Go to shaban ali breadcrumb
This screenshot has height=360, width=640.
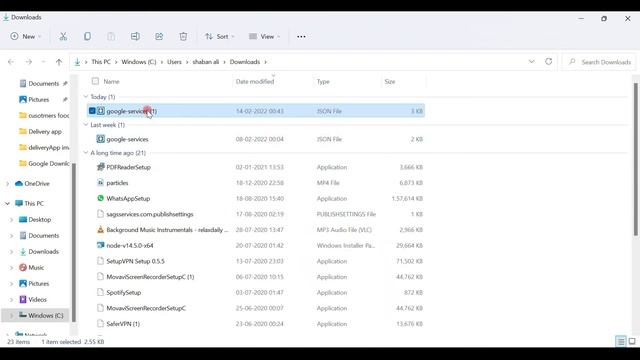[x=206, y=62]
